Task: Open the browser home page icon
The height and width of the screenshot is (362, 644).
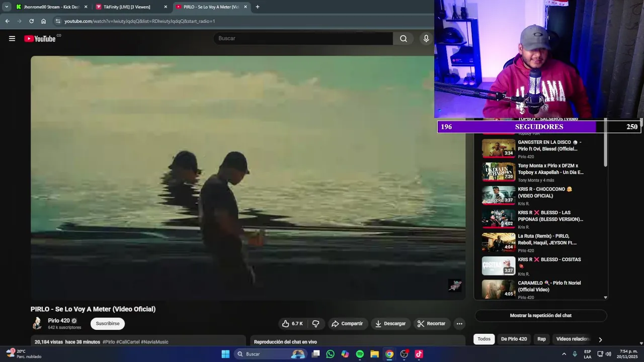Action: pyautogui.click(x=43, y=21)
